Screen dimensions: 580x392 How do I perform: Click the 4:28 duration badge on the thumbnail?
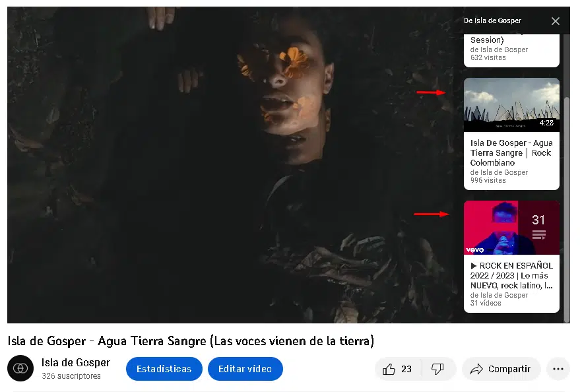[546, 122]
